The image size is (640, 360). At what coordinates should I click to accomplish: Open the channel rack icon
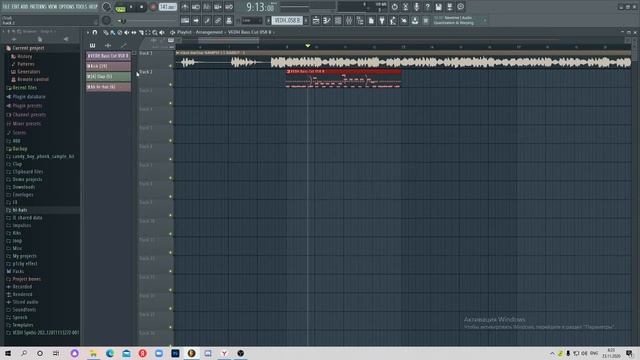(x=338, y=20)
